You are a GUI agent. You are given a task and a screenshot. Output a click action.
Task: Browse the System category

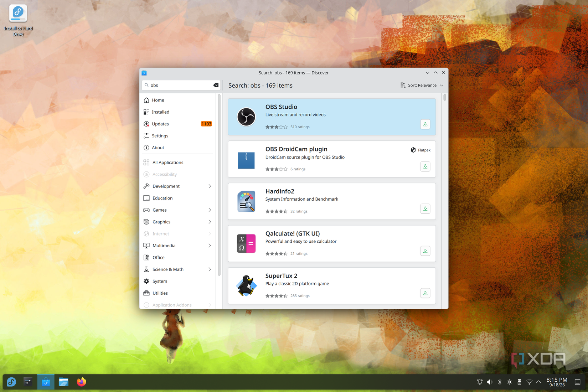(178, 282)
